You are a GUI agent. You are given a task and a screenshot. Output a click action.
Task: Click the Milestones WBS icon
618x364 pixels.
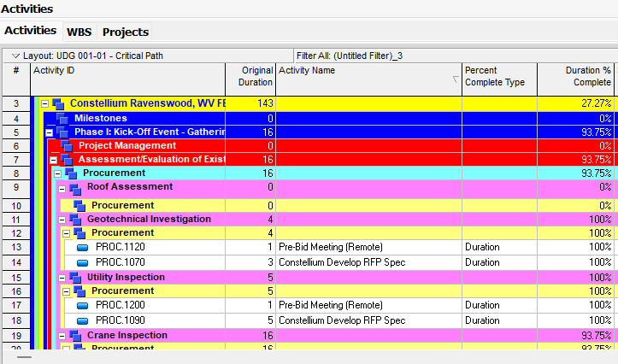coord(62,119)
